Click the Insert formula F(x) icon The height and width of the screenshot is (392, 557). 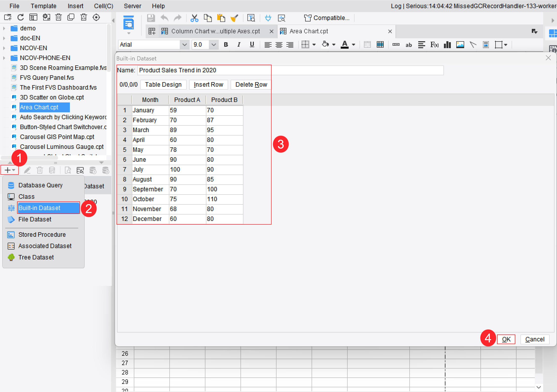click(435, 45)
